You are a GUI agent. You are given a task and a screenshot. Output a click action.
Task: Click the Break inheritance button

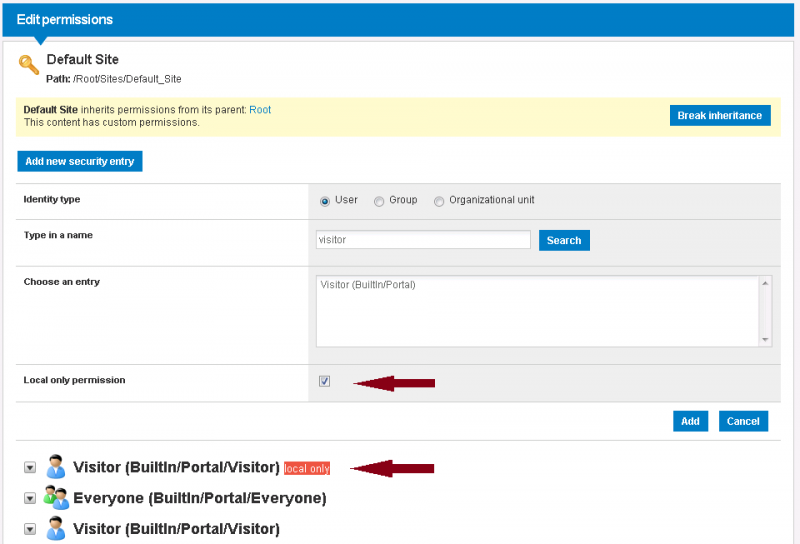(x=720, y=115)
